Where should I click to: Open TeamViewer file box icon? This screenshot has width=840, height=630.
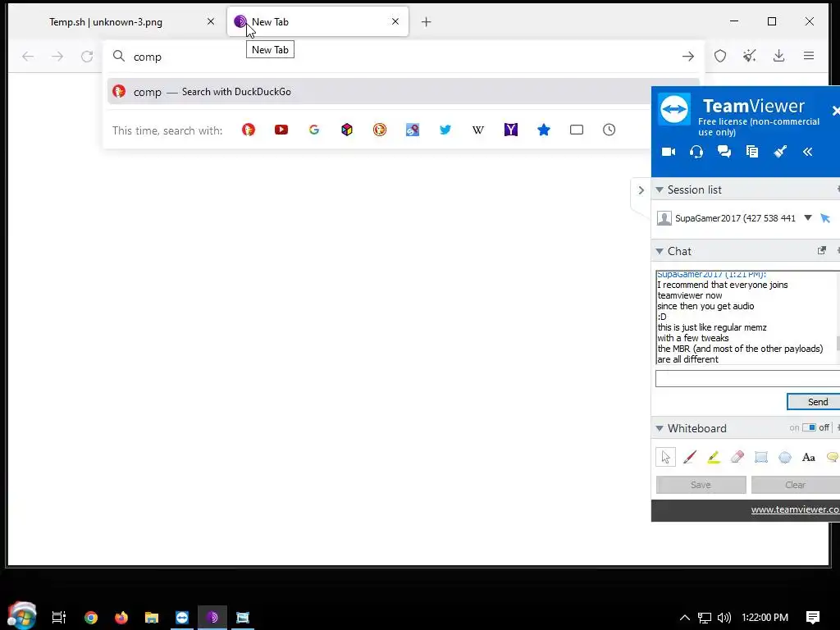[x=751, y=152]
